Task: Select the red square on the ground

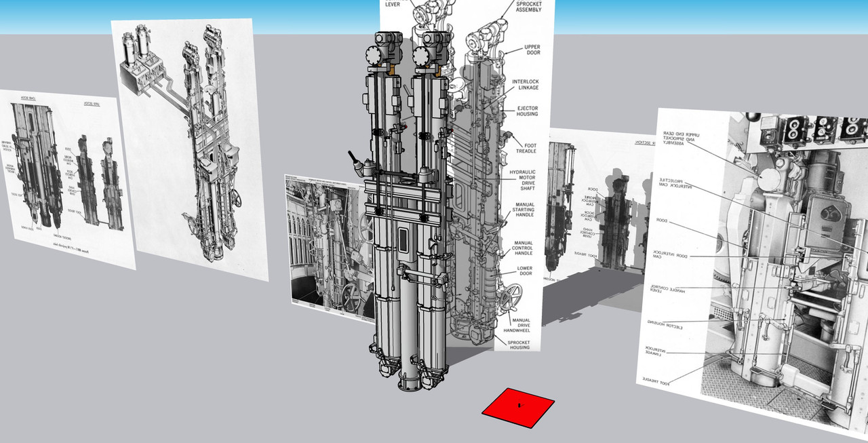Action: [x=518, y=407]
